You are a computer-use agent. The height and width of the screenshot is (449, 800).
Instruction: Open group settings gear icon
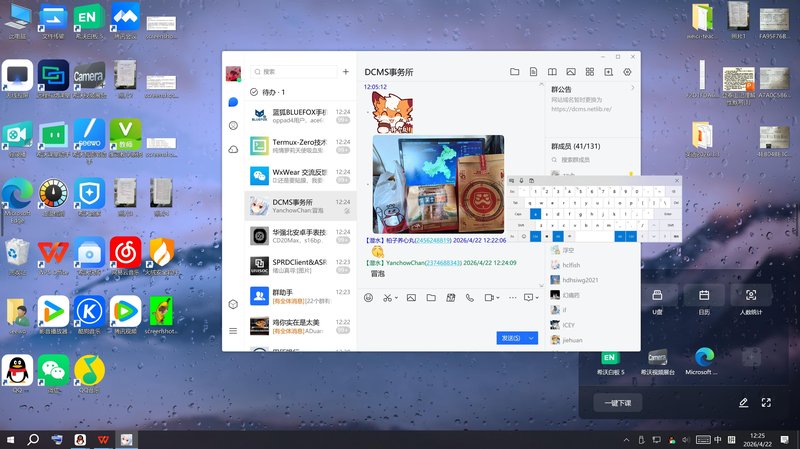click(x=627, y=72)
